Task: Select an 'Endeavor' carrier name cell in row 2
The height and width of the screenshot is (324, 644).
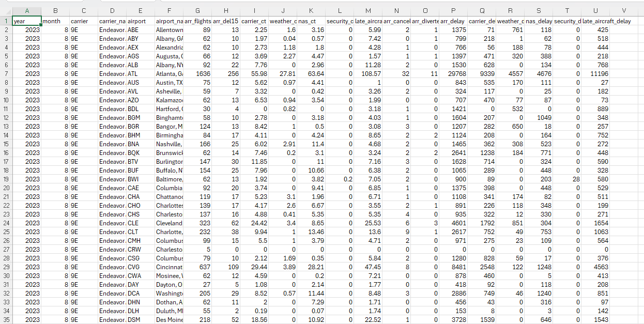Action: pyautogui.click(x=112, y=29)
